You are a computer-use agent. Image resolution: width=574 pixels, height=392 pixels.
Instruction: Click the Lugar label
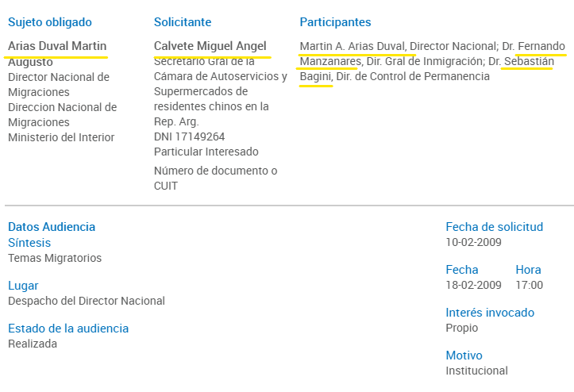coord(23,286)
